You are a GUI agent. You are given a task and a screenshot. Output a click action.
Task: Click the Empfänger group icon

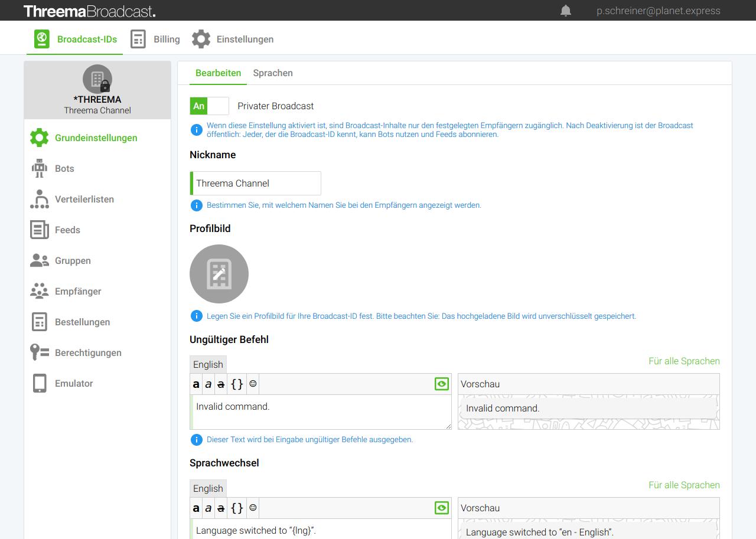(40, 291)
